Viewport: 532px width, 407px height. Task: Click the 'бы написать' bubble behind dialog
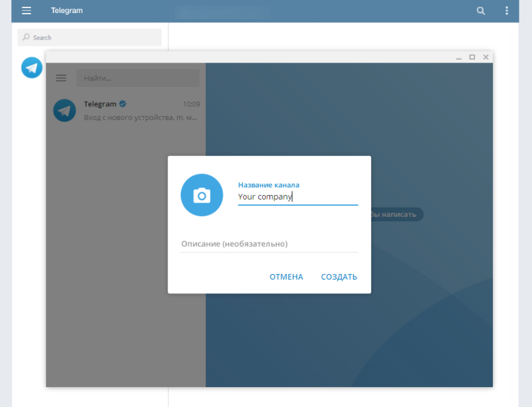tap(397, 214)
